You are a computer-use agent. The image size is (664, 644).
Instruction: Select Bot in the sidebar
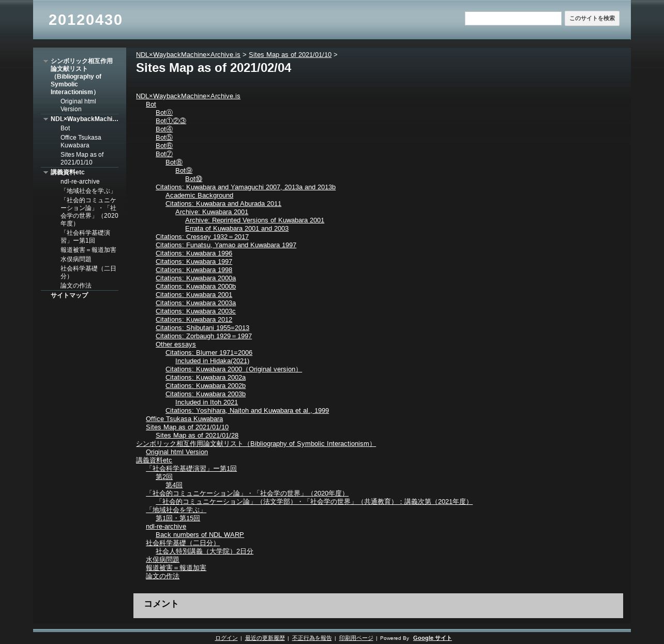pyautogui.click(x=65, y=128)
